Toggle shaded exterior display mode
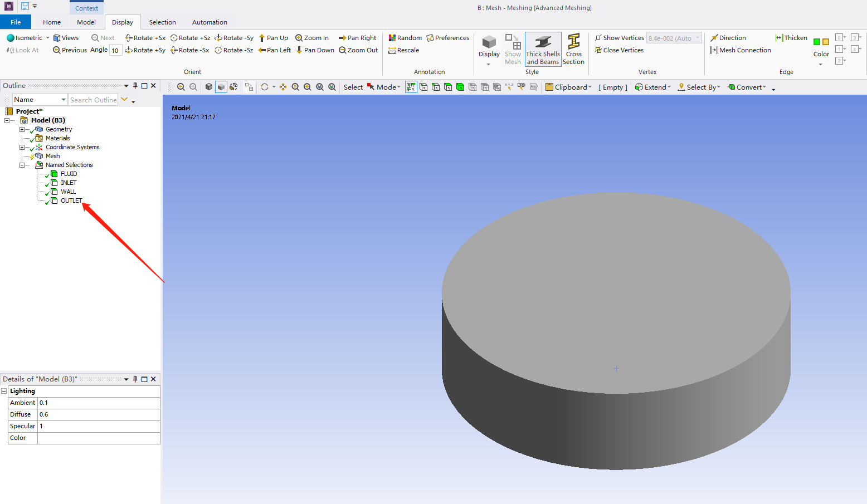Viewport: 867px width, 504px height. [x=221, y=87]
